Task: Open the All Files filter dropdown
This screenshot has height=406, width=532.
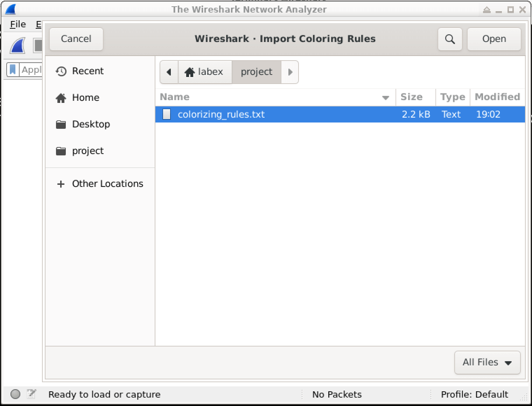Action: tap(487, 362)
